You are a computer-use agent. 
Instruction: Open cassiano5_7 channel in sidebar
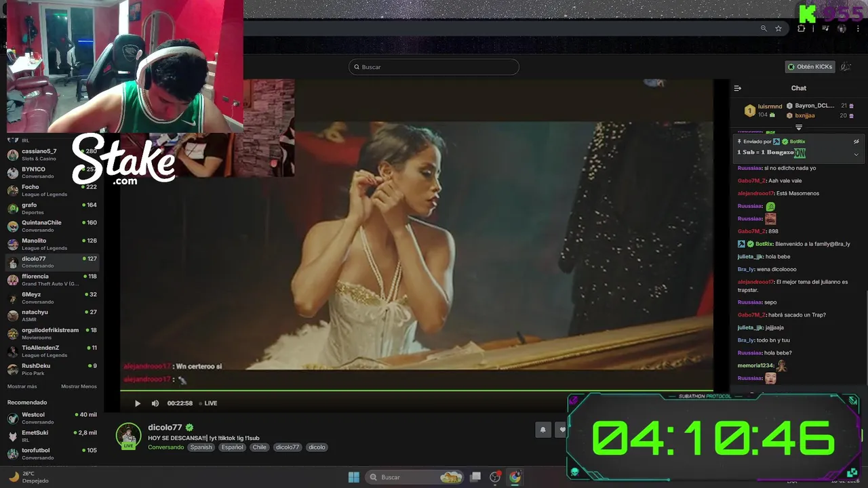pos(52,155)
